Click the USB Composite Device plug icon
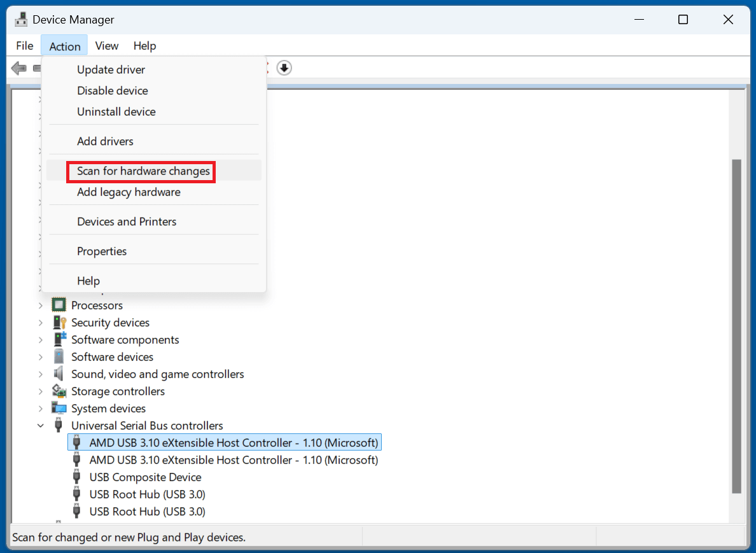This screenshot has width=756, height=553. pyautogui.click(x=77, y=477)
